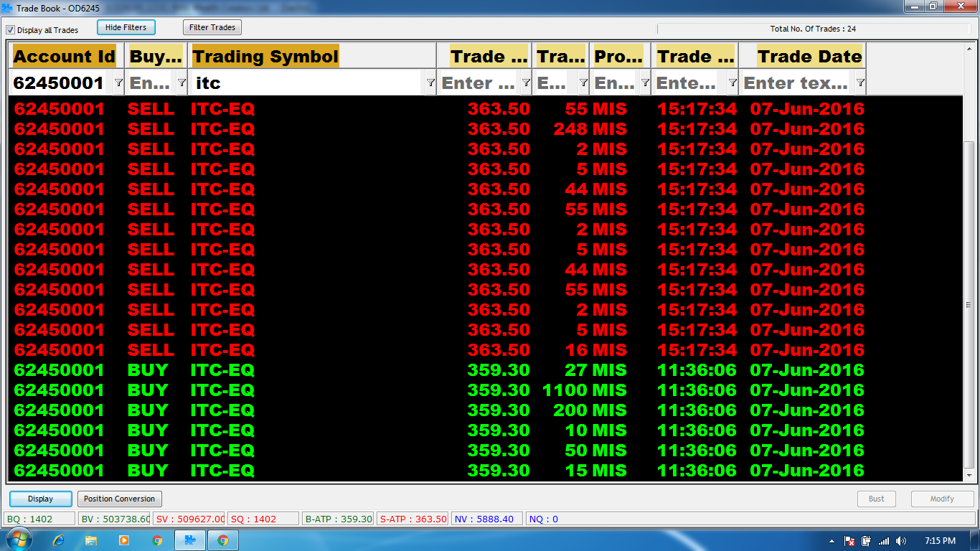
Task: Click the Filter Trades button
Action: pos(212,27)
